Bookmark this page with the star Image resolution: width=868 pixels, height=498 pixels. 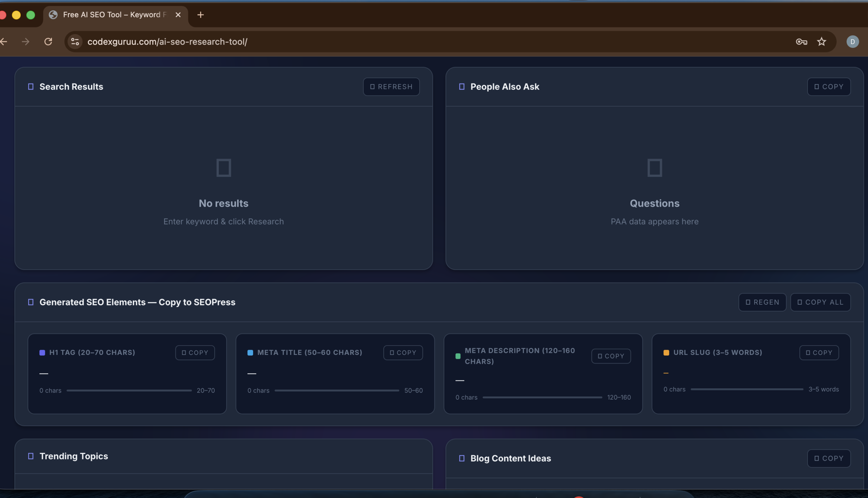coord(822,42)
